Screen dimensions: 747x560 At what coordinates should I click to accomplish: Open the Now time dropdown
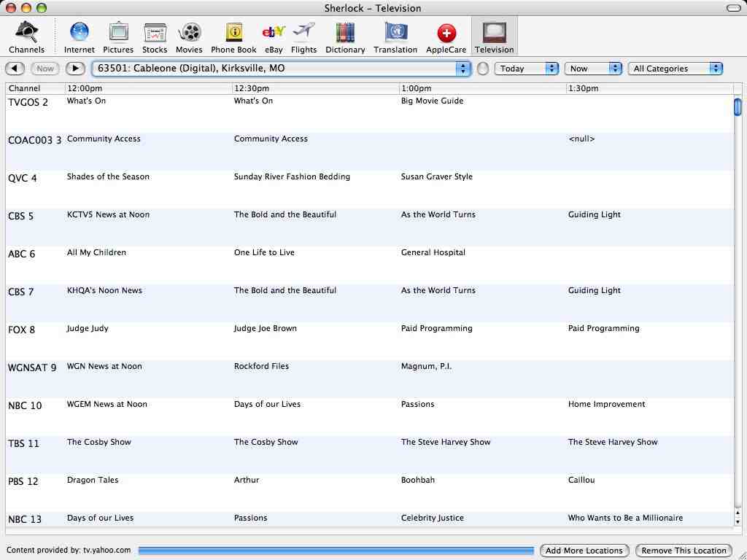(593, 69)
